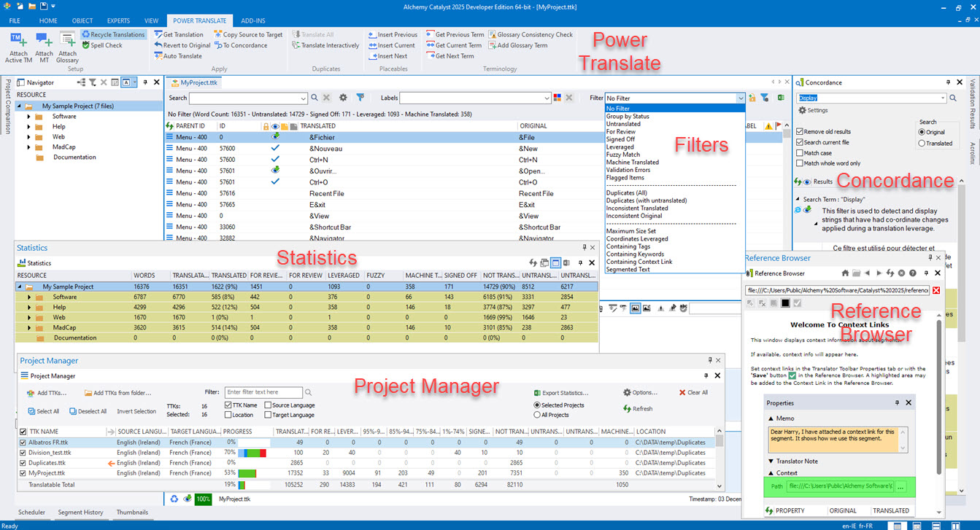Click the Attach MT icon
The image size is (980, 530).
pyautogui.click(x=44, y=40)
